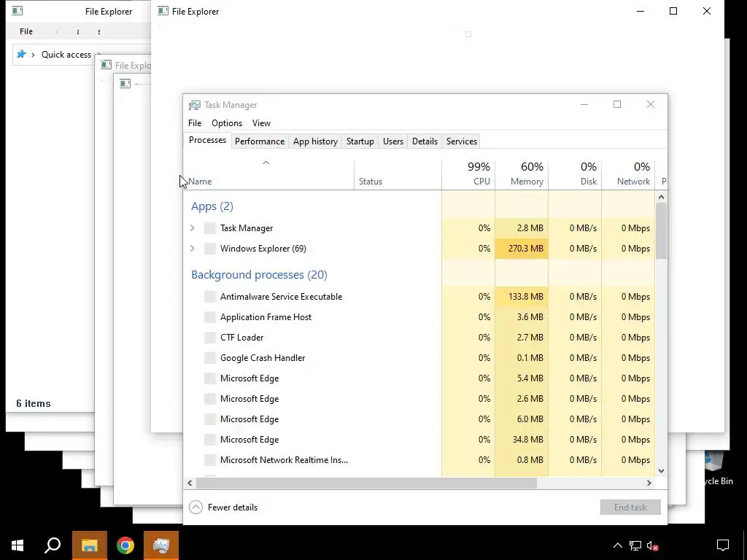
Task: Sort by Memory column header
Action: coord(522,175)
